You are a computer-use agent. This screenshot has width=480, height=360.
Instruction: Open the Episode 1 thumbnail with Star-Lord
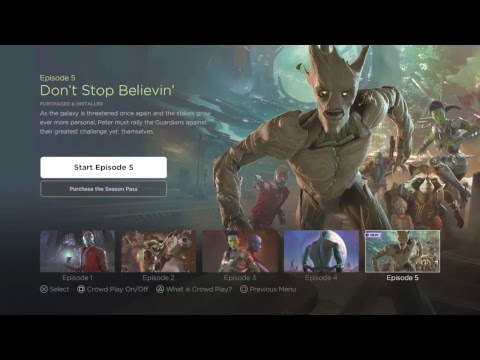point(78,251)
